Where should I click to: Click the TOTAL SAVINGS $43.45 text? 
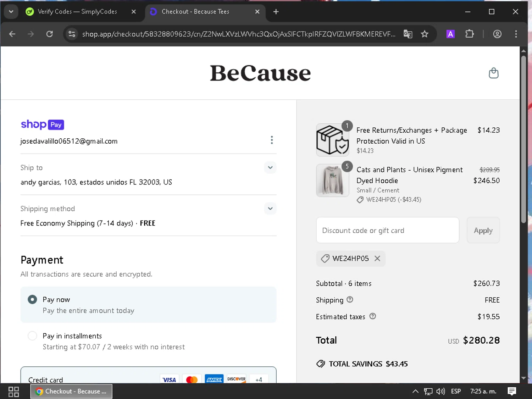[368, 364]
